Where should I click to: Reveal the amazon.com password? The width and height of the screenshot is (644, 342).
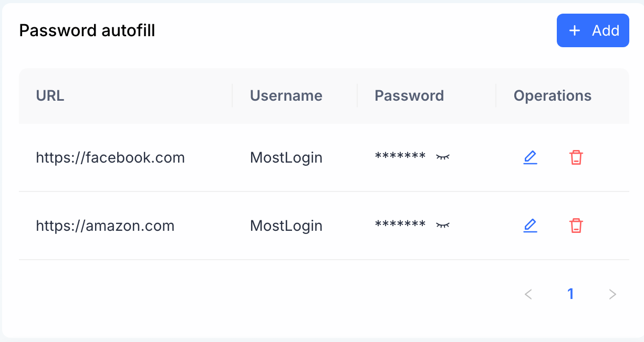pyautogui.click(x=443, y=225)
